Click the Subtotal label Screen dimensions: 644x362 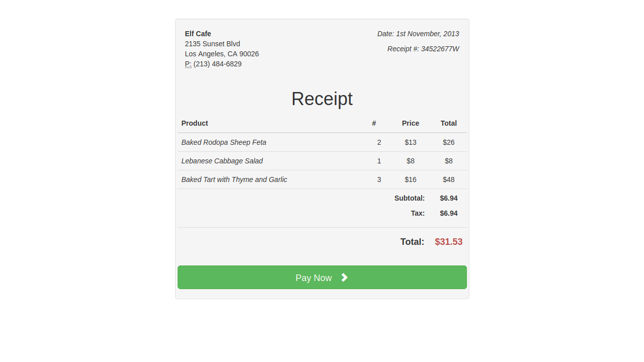[x=410, y=198]
